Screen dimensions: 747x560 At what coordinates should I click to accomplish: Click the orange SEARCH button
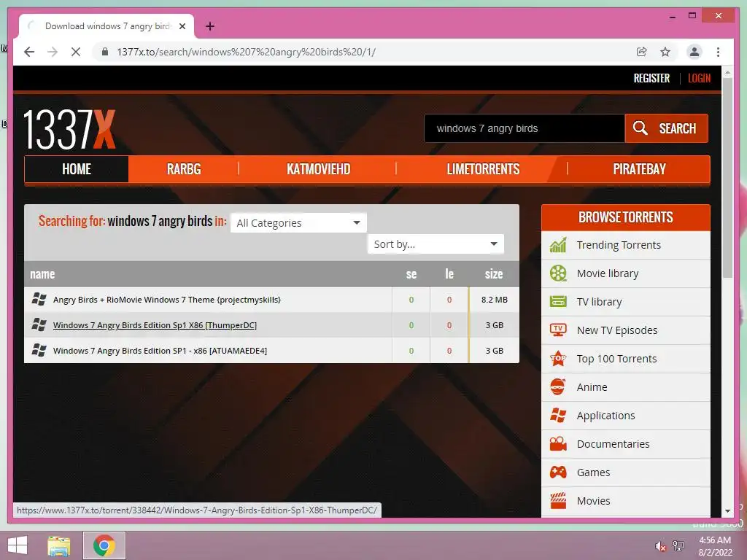tap(667, 128)
